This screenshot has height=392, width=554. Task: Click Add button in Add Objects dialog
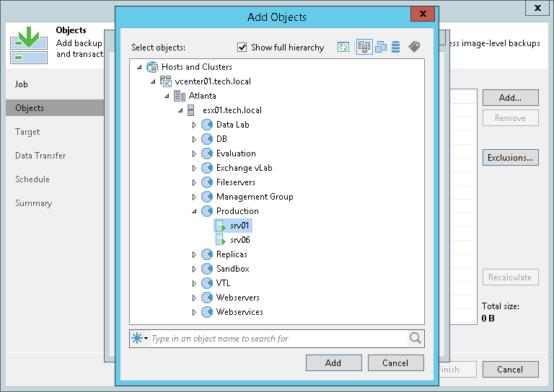(x=333, y=362)
